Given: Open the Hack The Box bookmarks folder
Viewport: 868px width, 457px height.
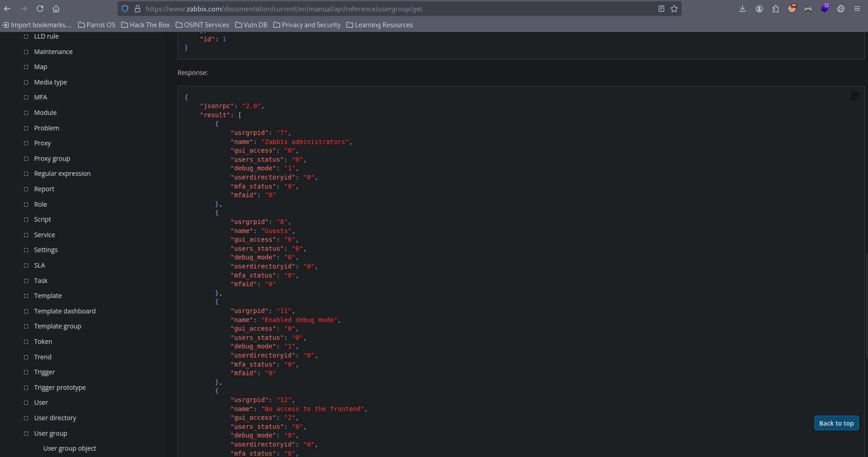Looking at the screenshot, I should pos(145,25).
